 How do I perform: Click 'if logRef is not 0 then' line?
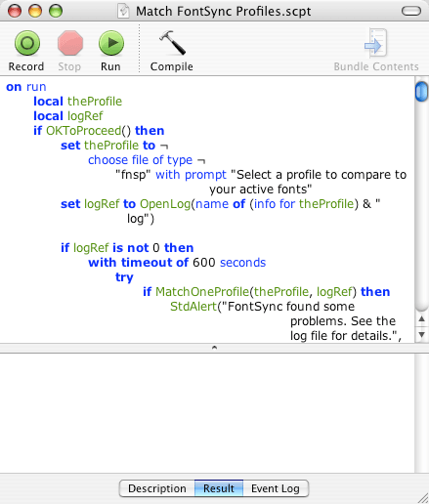(127, 248)
